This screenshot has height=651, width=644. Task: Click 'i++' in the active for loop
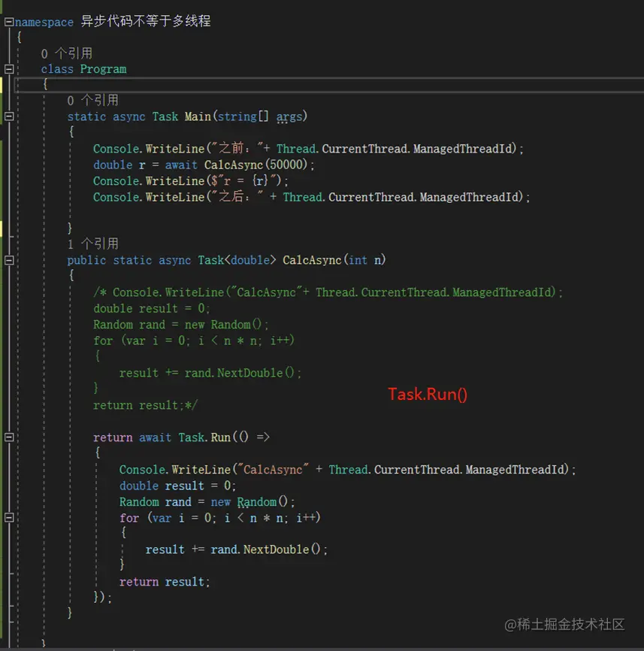(306, 518)
